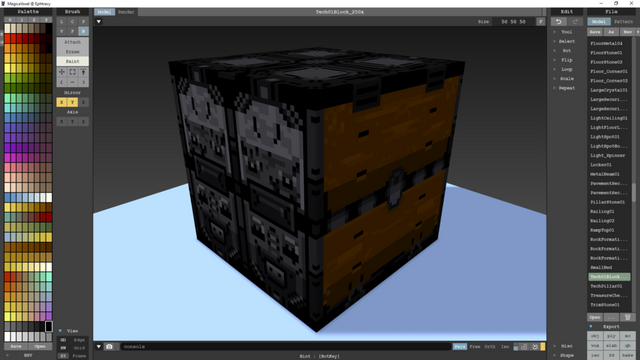Pick the bright yellow palette swatch

[x=7, y=68]
